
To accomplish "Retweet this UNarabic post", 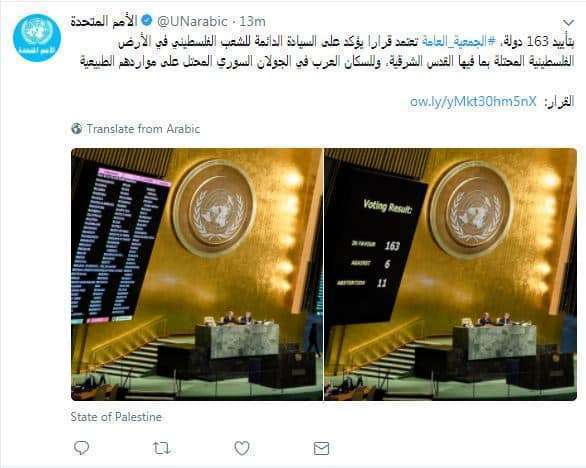I will pos(161,448).
